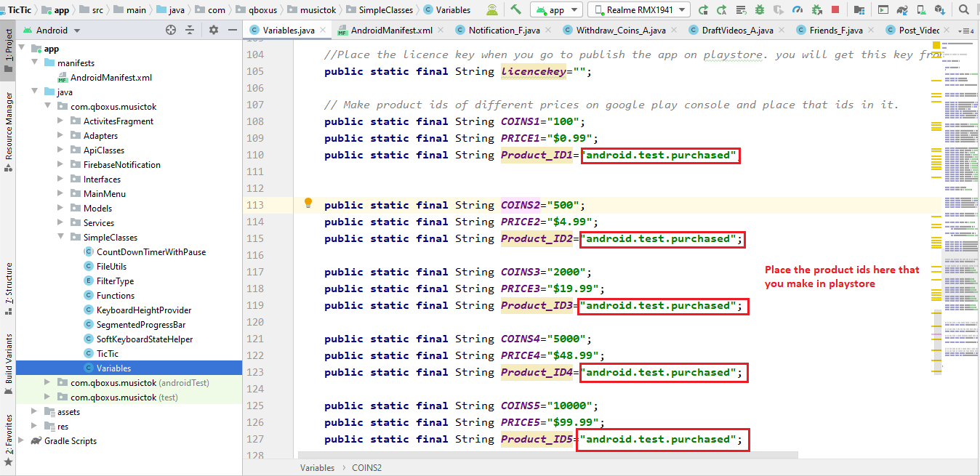The image size is (980, 476).
Task: Collapse all using the project panel icon
Action: [190, 31]
